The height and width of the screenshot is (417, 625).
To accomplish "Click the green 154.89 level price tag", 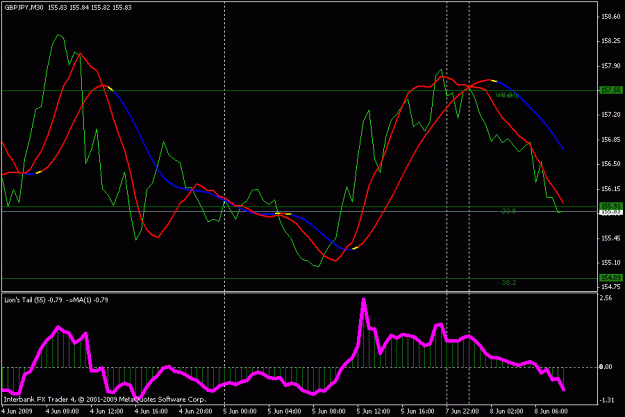I will pos(611,278).
